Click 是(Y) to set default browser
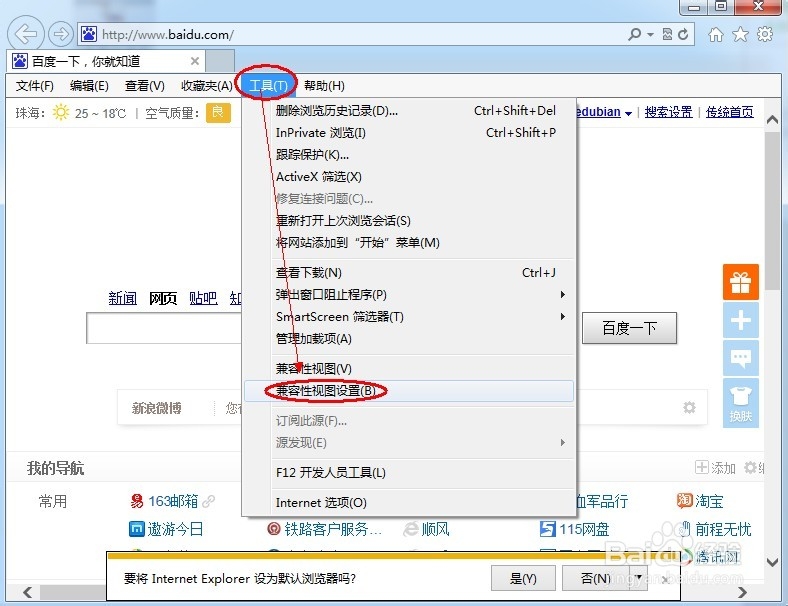This screenshot has height=606, width=788. [x=523, y=578]
